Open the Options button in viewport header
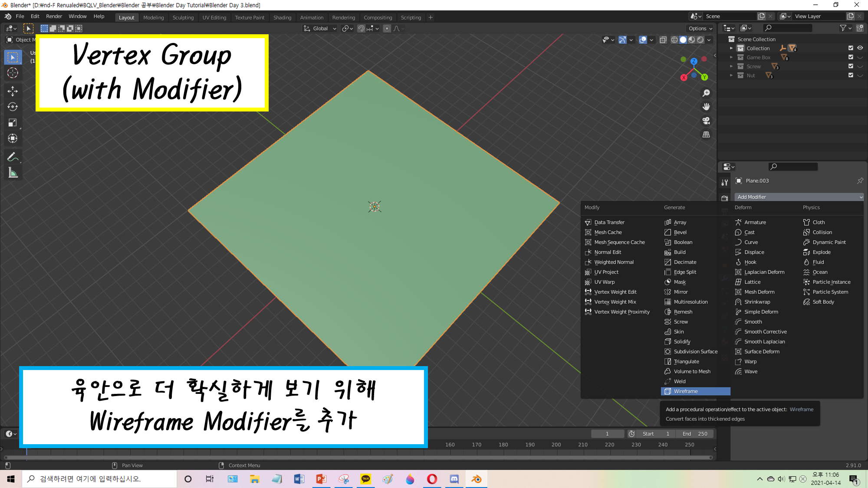This screenshot has height=488, width=868. click(700, 29)
